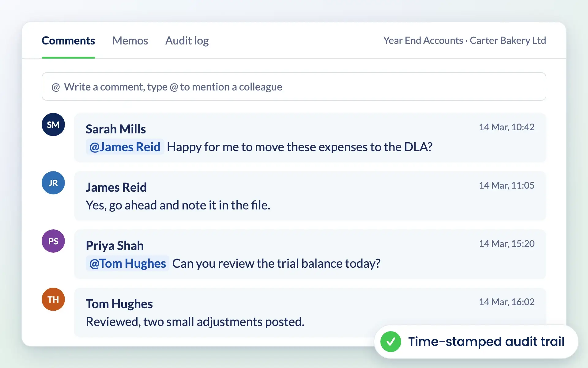Viewport: 588px width, 368px height.
Task: Click the 14 Mar, 16:02 timestamp
Action: pos(507,302)
